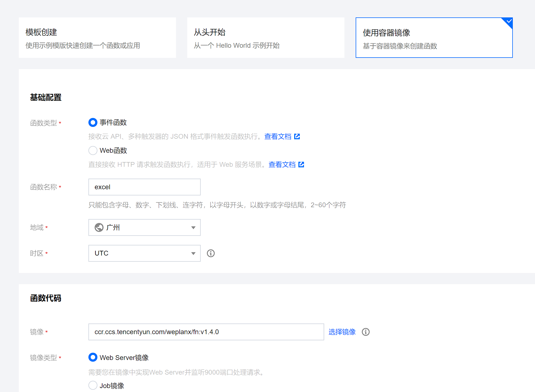Open the 地域 dropdown showing 广州
535x392 pixels.
tap(144, 227)
